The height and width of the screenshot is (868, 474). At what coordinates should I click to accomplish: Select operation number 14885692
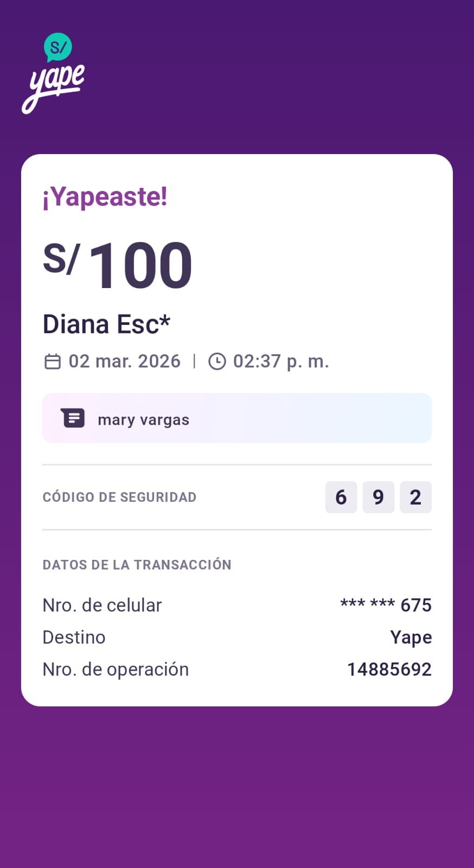(x=389, y=669)
